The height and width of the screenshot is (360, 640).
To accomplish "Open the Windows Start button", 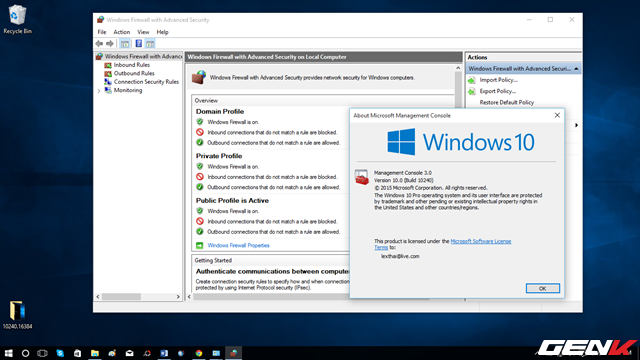I will [8, 353].
